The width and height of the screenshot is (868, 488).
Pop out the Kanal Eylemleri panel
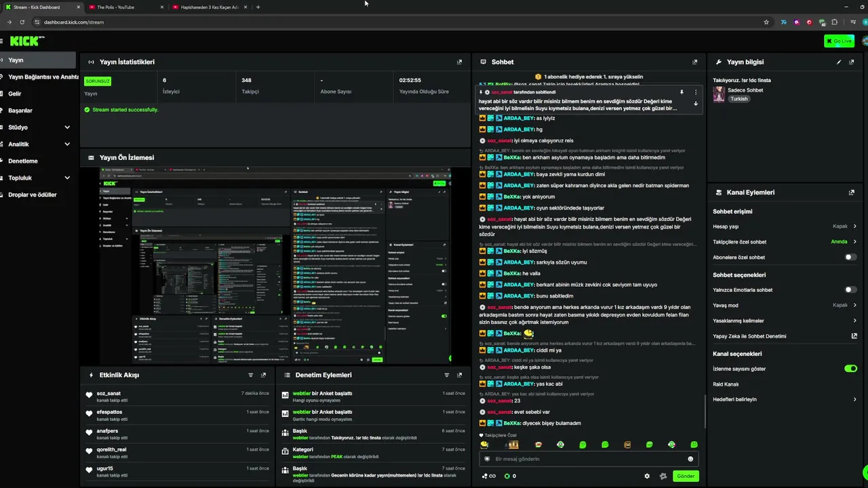852,192
